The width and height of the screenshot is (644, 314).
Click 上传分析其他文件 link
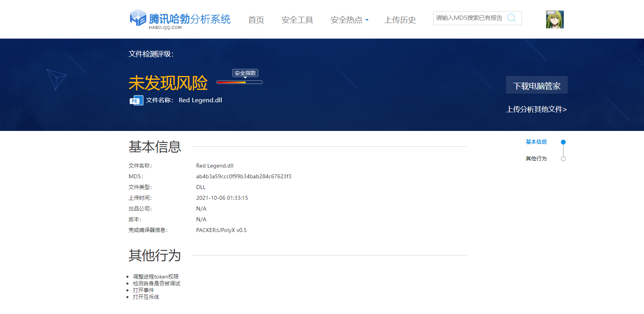click(536, 109)
